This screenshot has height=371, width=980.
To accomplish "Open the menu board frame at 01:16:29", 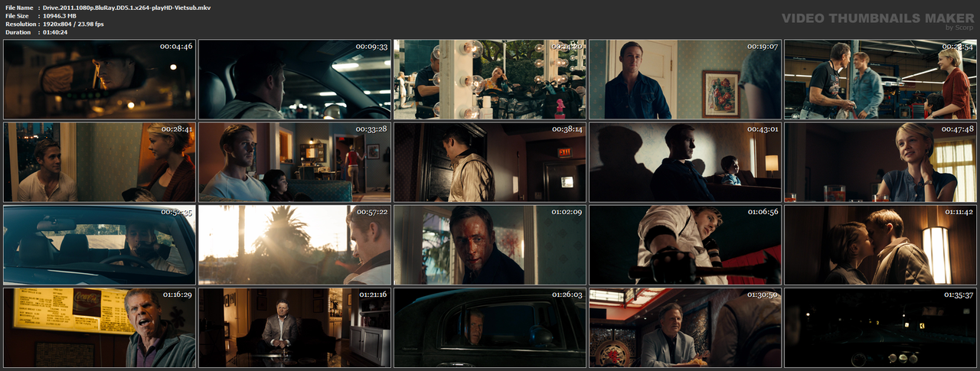I will point(100,327).
